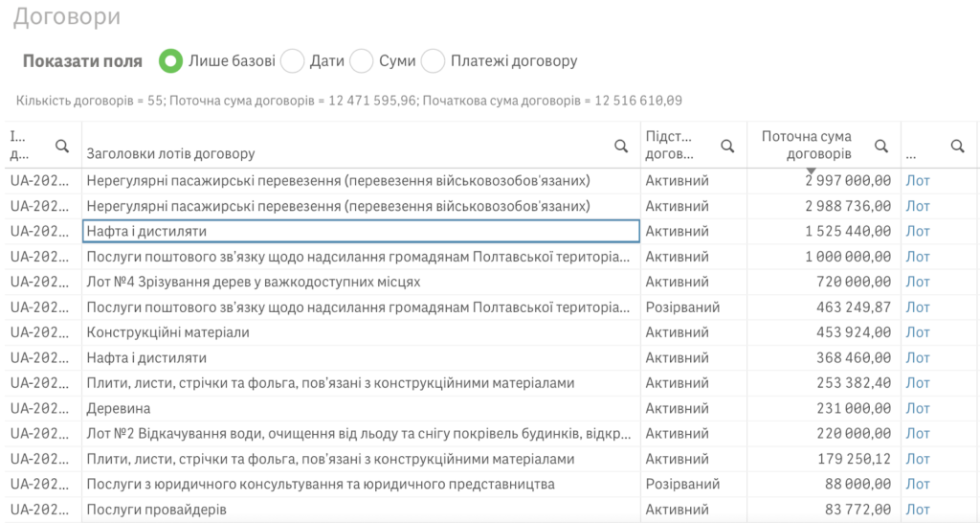
Task: Select the Лише базові radio option
Action: [x=171, y=61]
